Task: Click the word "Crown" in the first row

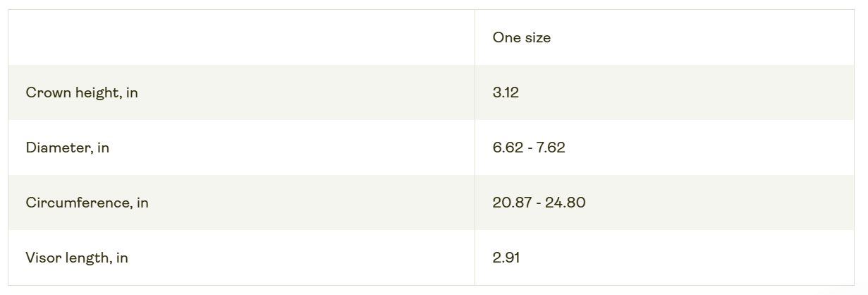Action: click(45, 92)
